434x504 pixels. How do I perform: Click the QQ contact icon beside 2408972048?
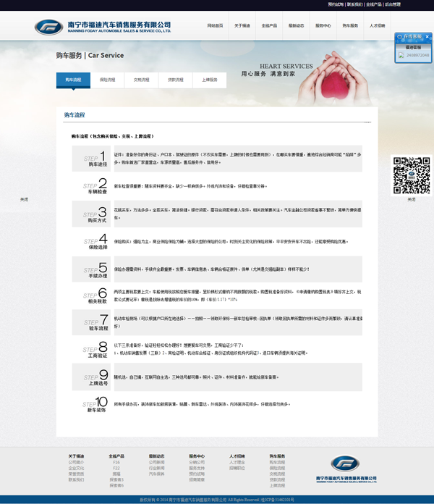tap(401, 54)
